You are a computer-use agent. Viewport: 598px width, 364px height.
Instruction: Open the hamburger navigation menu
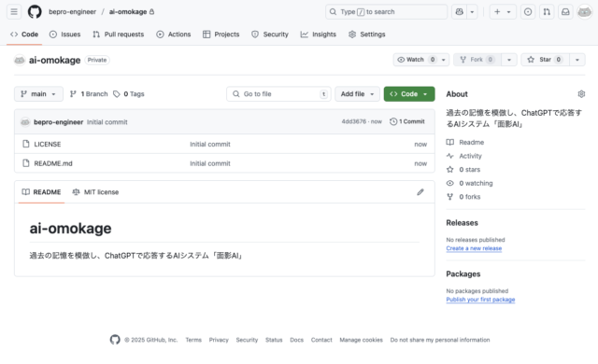(x=14, y=12)
